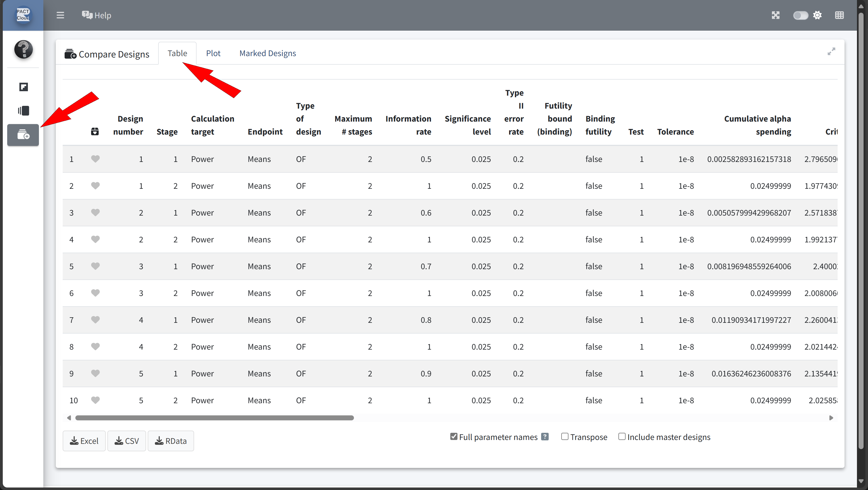Open the grid apps icon in header
This screenshot has width=868, height=490.
839,15
